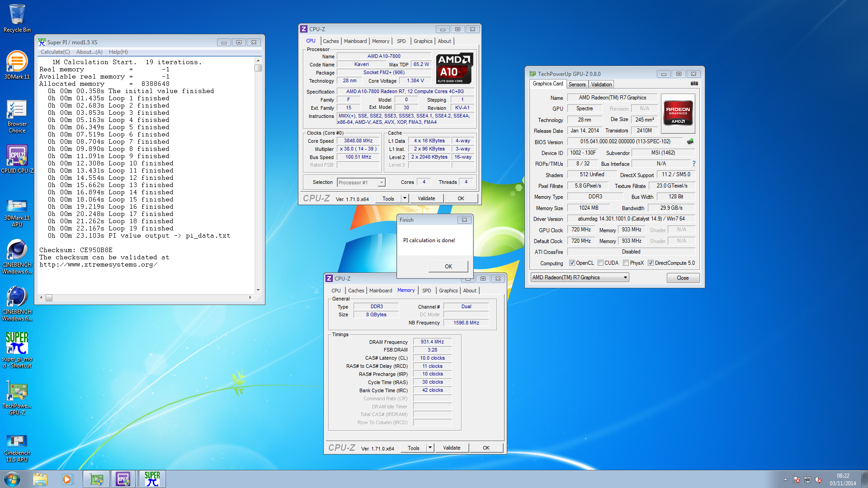Open the Windows Start orb
This screenshot has height=488, width=868.
pos(12,479)
